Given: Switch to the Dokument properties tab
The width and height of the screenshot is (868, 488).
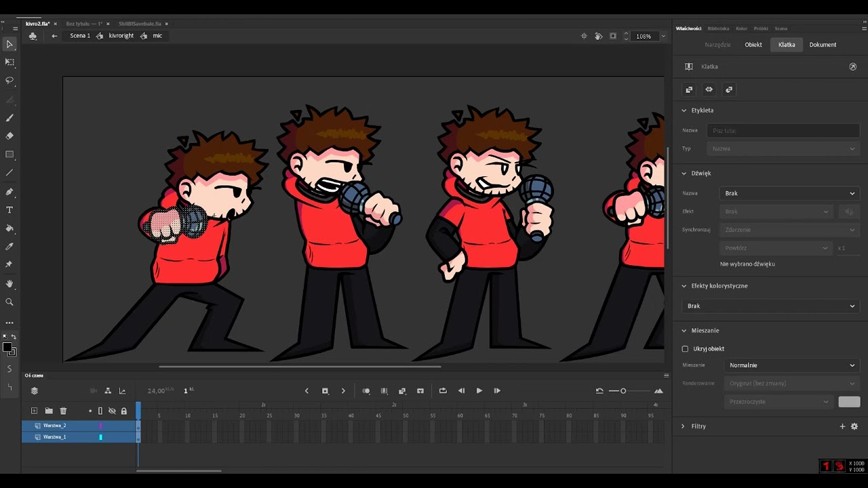Looking at the screenshot, I should (x=823, y=45).
